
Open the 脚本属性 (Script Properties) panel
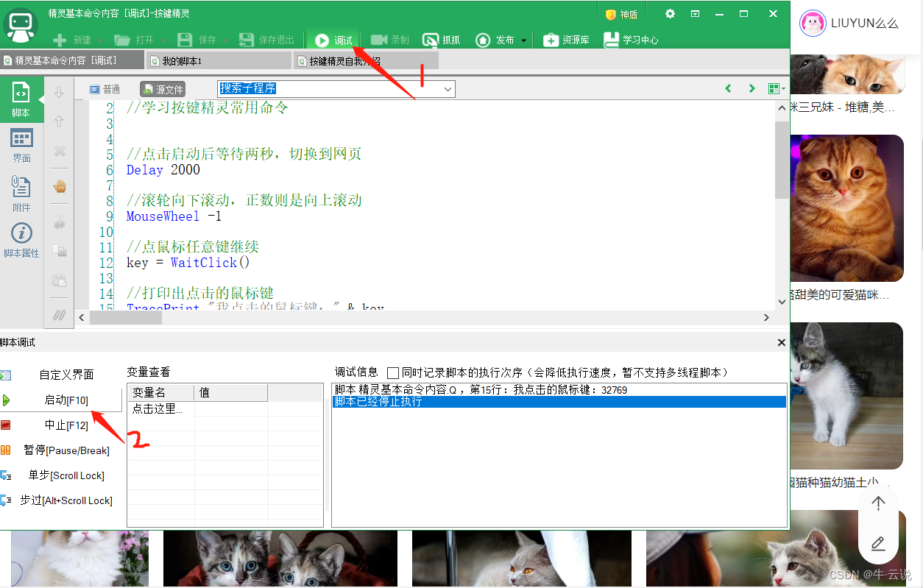pos(21,241)
